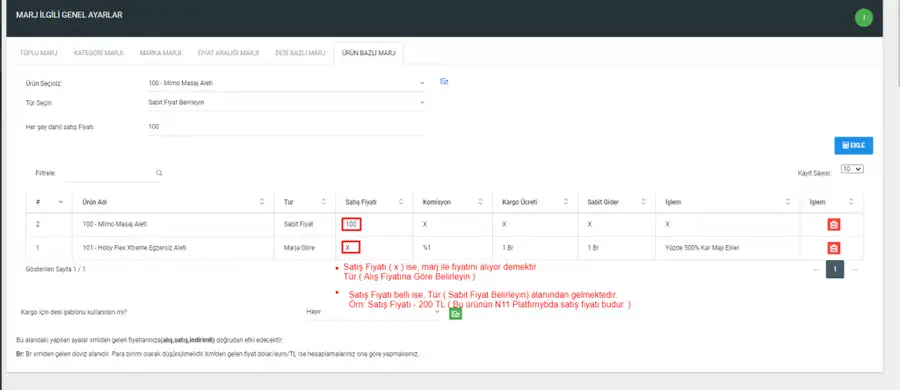Click green icon next to Hayır dropdown

pos(455,314)
